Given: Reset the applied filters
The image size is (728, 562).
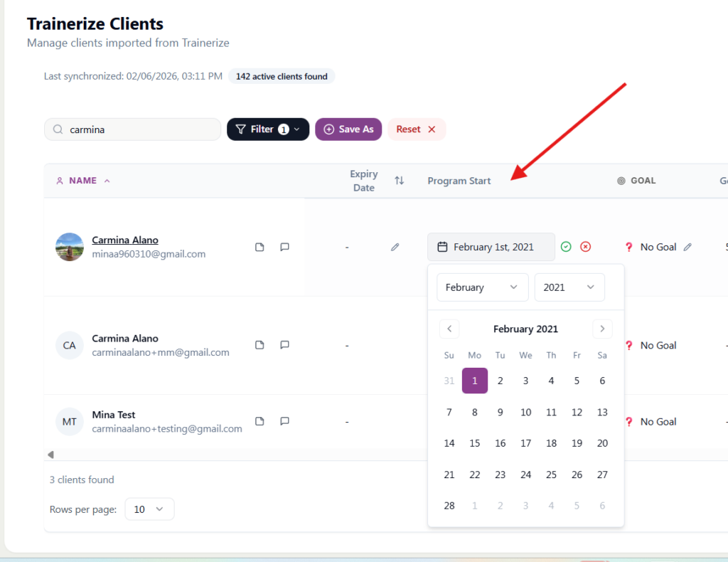Looking at the screenshot, I should 416,129.
